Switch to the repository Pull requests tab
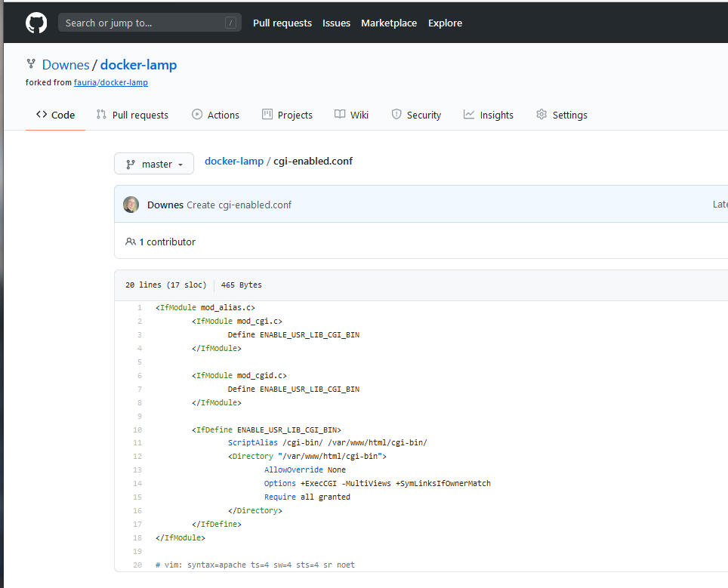The width and height of the screenshot is (728, 588). [x=132, y=115]
